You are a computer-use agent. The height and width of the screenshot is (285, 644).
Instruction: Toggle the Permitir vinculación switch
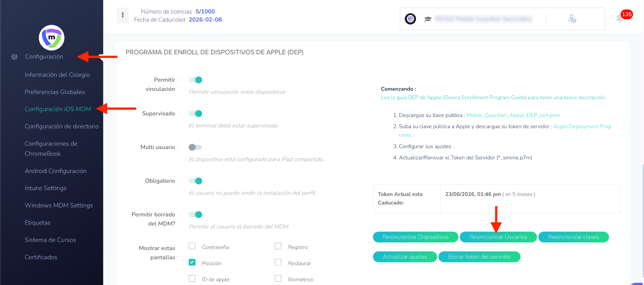pos(195,80)
